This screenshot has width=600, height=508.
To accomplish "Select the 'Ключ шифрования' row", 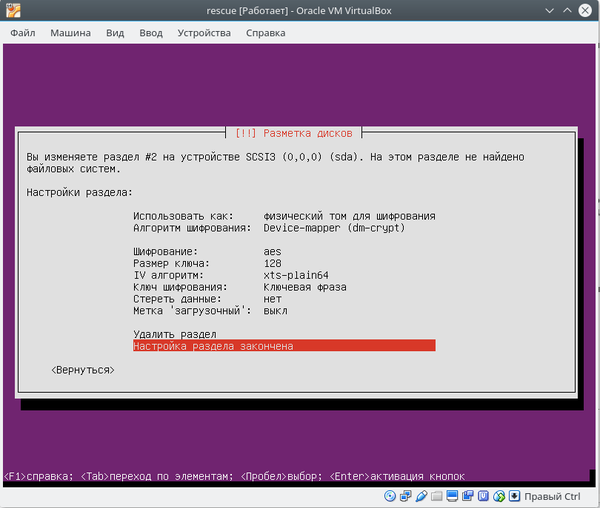I will pos(240,287).
